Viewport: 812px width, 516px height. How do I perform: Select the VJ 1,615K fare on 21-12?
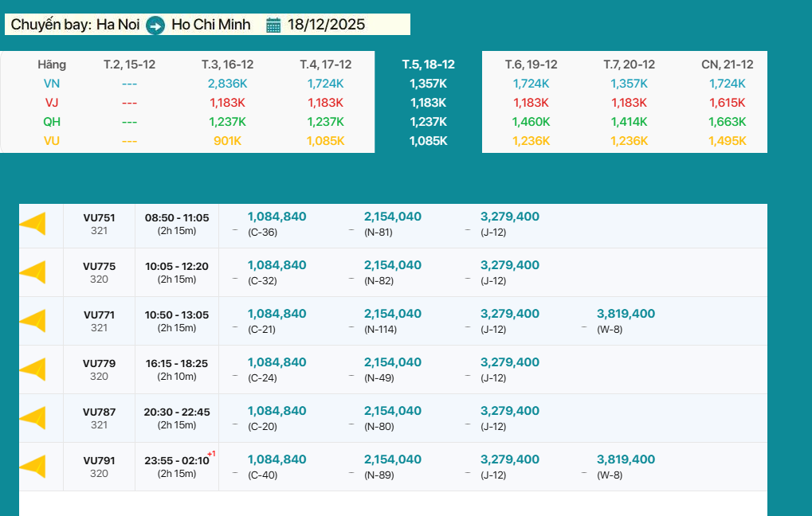727,103
